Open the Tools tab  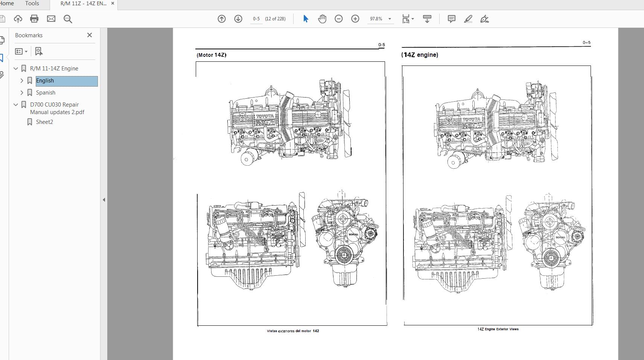tap(32, 3)
